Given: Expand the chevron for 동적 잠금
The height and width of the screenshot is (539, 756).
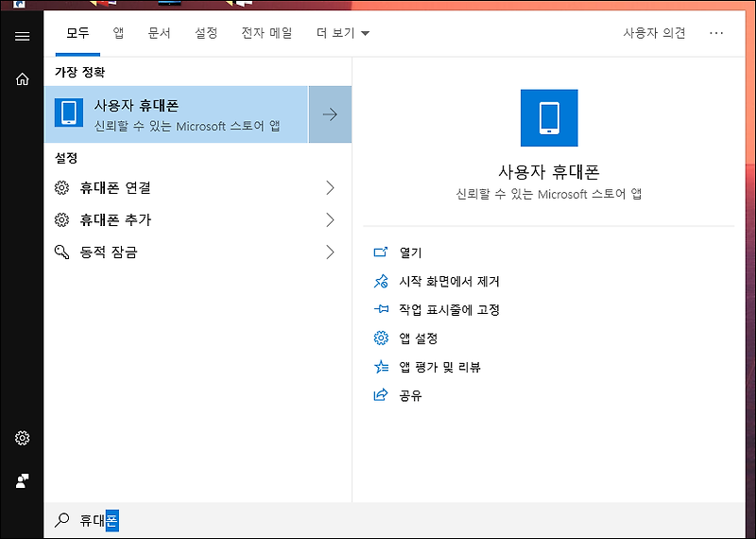Looking at the screenshot, I should [x=330, y=252].
